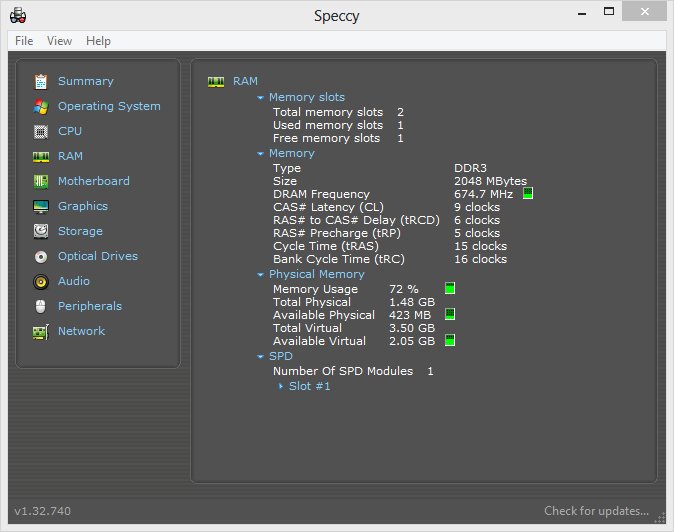Select the Number Of SPD Modules row

pyautogui.click(x=353, y=371)
